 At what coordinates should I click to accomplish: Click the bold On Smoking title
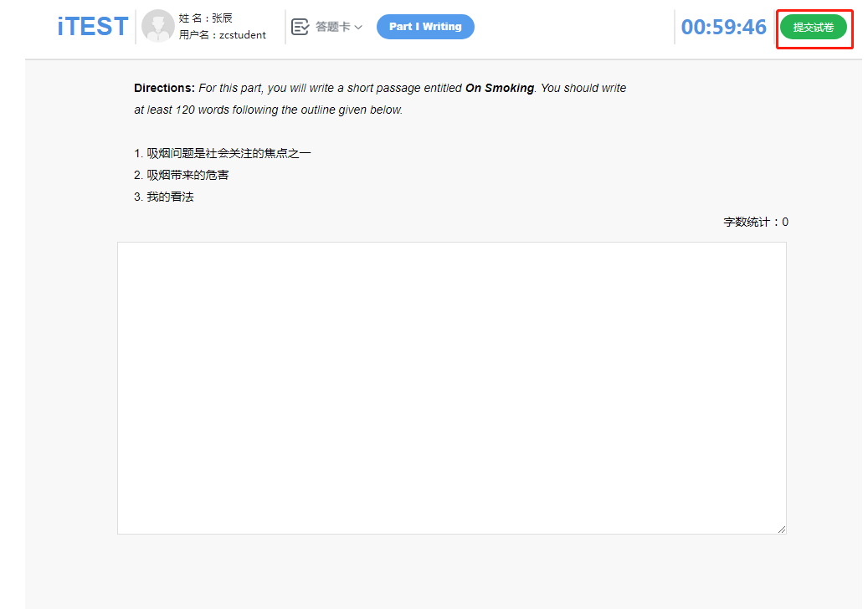(x=499, y=88)
